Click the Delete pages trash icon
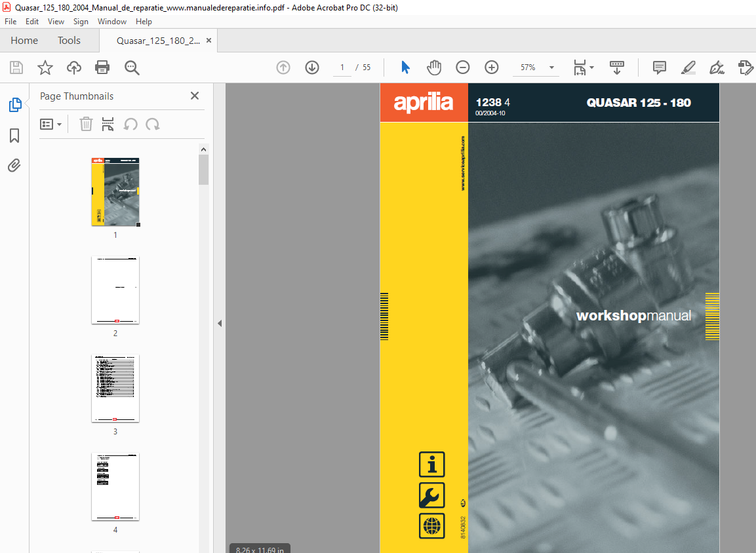Viewport: 756px width, 553px height. click(86, 124)
